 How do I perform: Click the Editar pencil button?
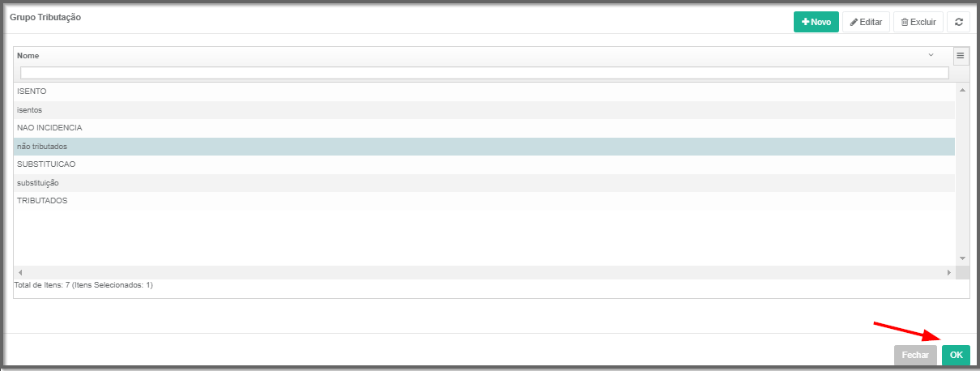866,22
